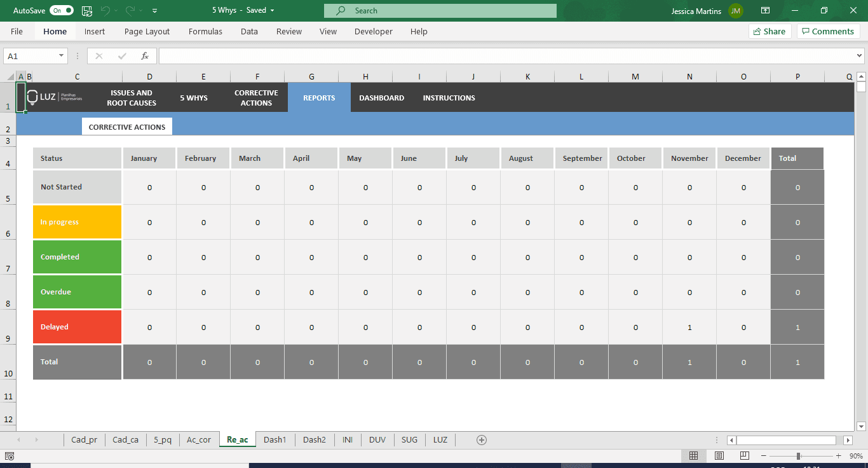This screenshot has width=868, height=468.
Task: Toggle the AutoSave switch
Action: point(62,11)
